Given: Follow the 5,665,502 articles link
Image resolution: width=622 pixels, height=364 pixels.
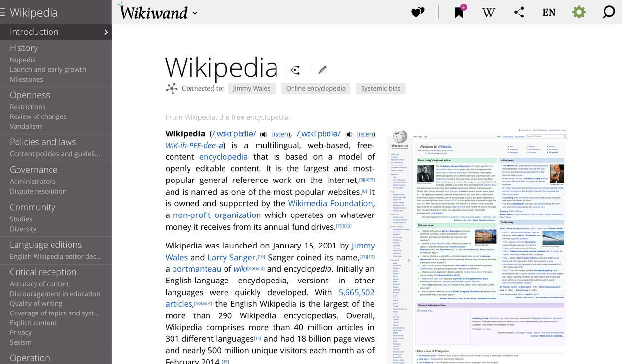Looking at the screenshot, I should [x=357, y=292].
